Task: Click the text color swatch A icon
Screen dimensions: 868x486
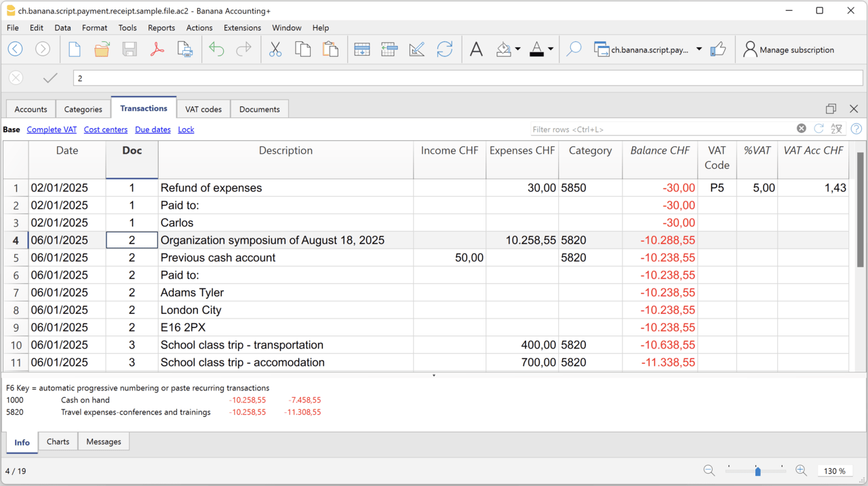Action: tap(536, 49)
